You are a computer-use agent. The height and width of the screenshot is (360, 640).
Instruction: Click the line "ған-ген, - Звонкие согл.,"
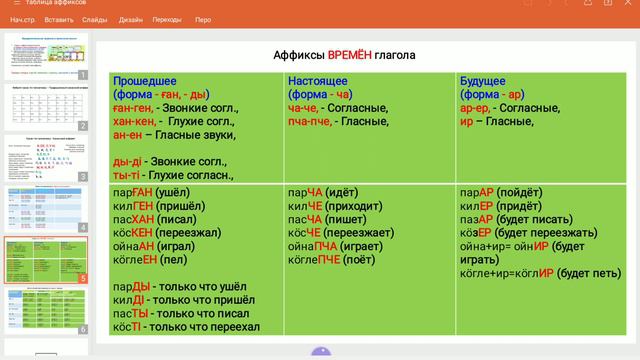[x=176, y=108]
